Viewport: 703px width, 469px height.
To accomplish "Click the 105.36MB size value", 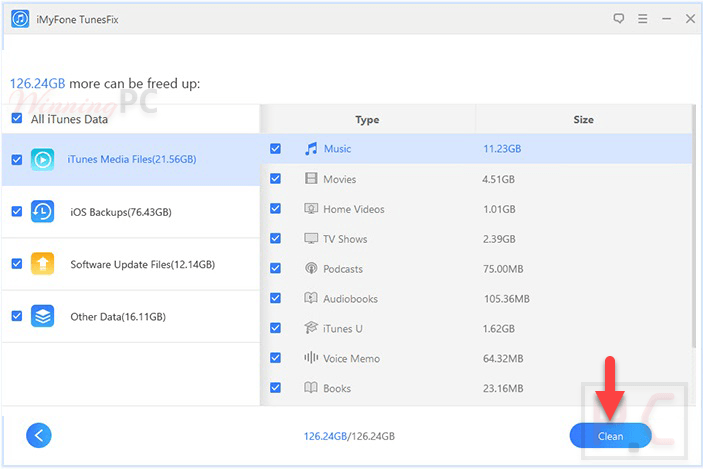I will tap(507, 299).
